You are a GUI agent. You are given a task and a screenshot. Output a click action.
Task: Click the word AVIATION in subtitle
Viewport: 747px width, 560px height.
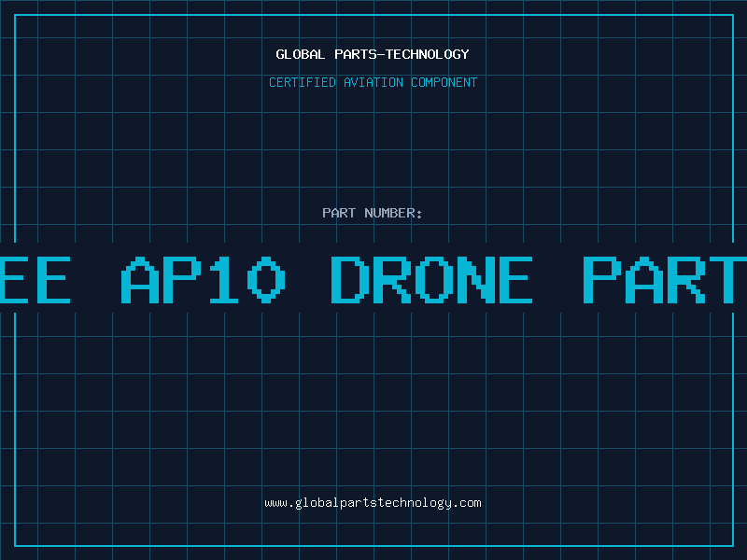(x=373, y=82)
